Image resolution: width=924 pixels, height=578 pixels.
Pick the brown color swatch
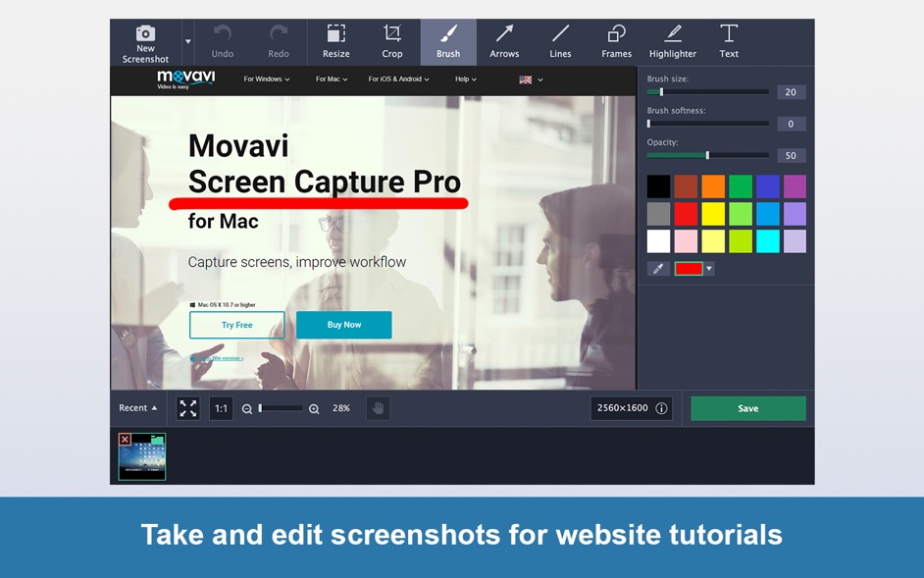point(686,186)
